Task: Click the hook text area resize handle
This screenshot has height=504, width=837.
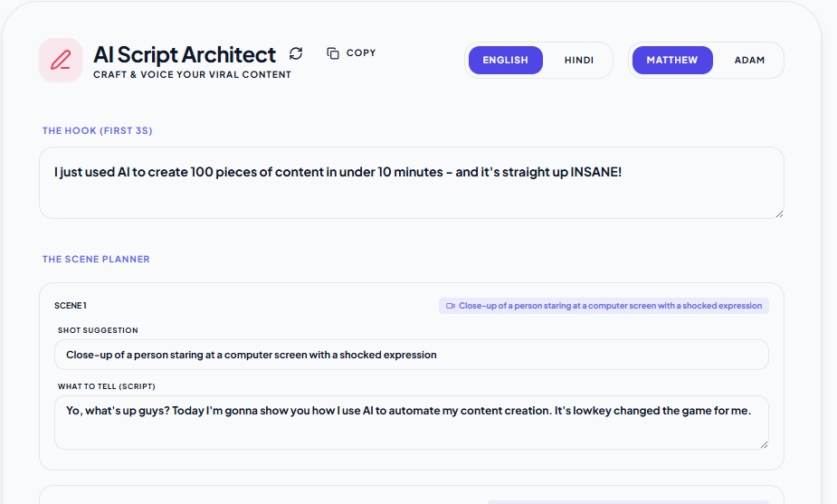Action: pos(778,213)
